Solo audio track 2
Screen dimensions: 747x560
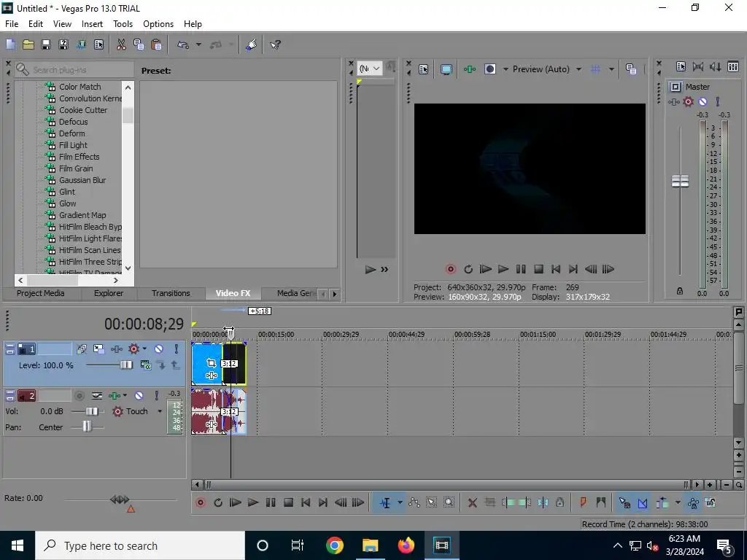tap(156, 396)
